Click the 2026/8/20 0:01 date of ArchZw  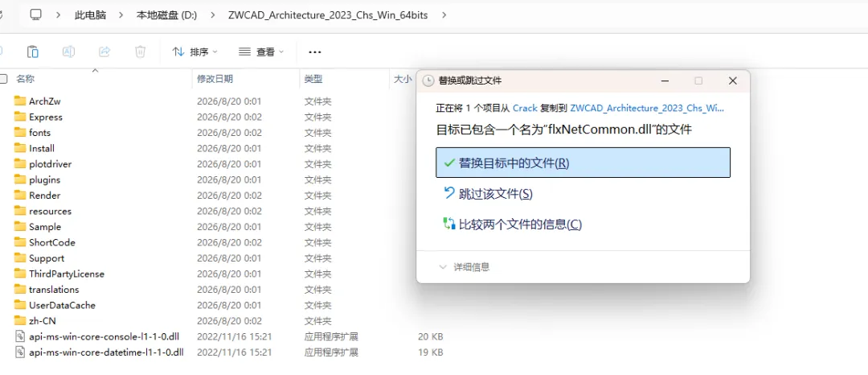[228, 101]
